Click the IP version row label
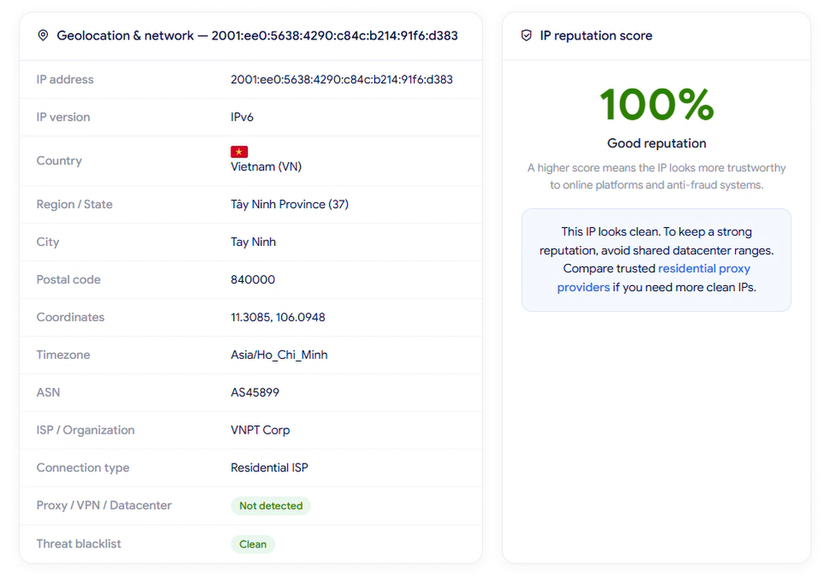The height and width of the screenshot is (580, 830). [63, 117]
